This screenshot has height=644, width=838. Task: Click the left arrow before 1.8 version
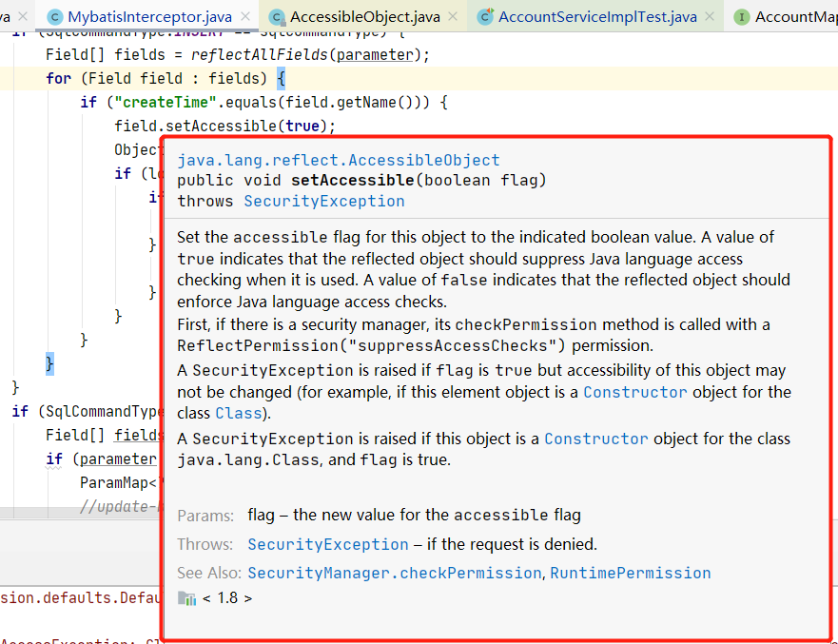point(206,598)
